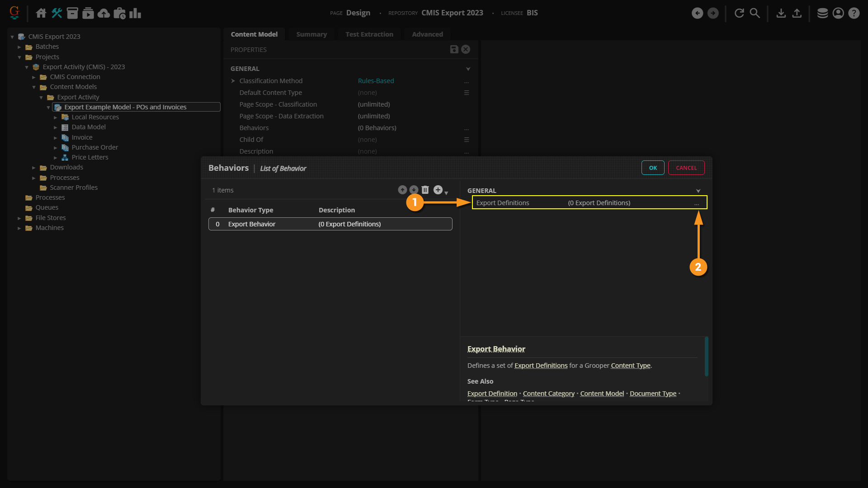
Task: Expand the Batches folder node
Action: tap(19, 47)
